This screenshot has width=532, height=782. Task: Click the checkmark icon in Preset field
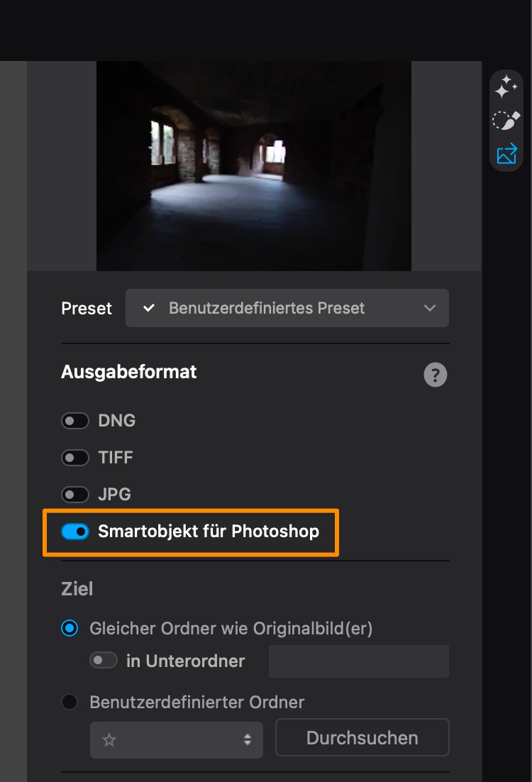tap(148, 308)
